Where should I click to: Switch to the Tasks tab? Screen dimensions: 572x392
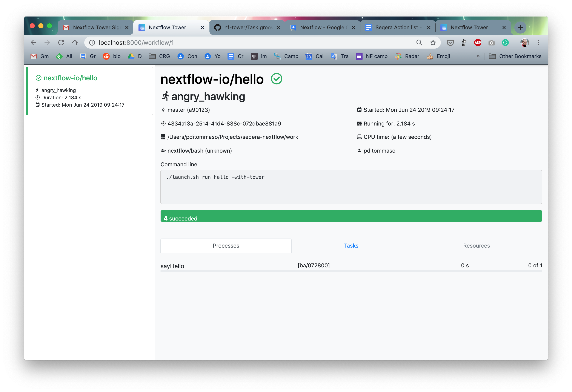(x=351, y=246)
